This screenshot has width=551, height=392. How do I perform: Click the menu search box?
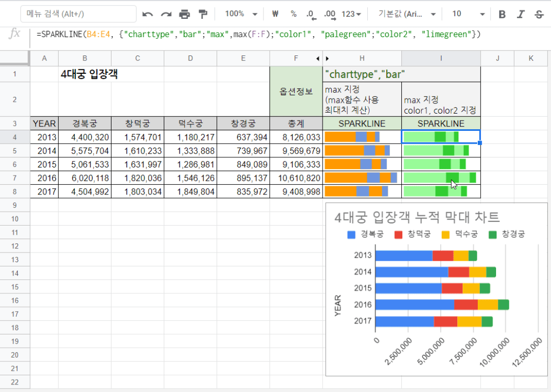click(78, 14)
